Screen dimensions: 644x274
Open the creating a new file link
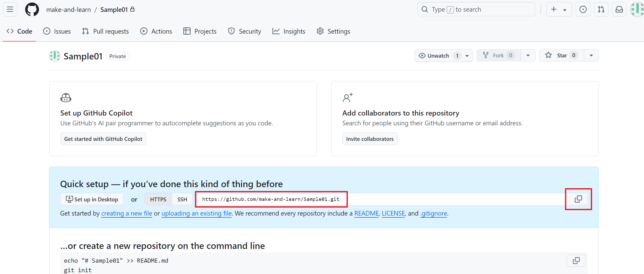pos(127,214)
